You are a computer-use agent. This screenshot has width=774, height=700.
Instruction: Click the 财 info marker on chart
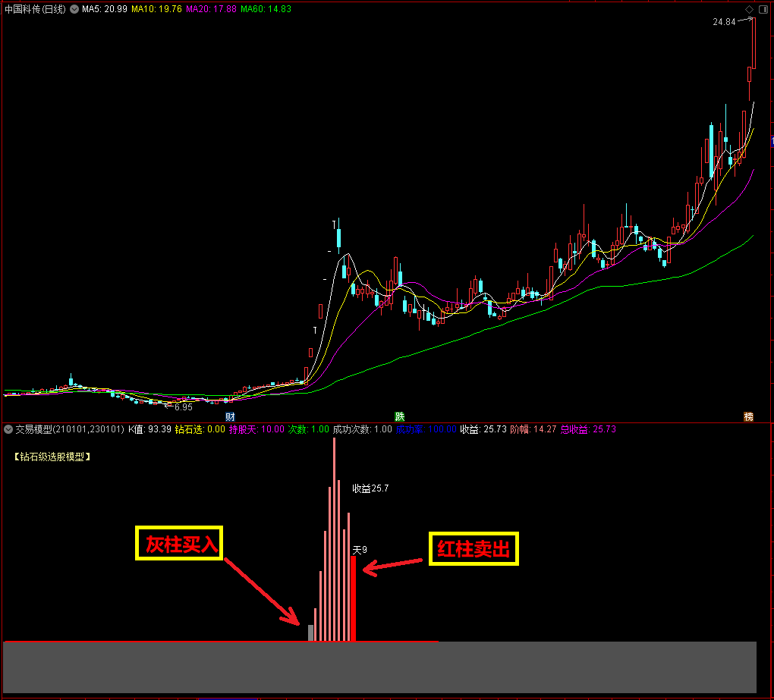point(230,416)
